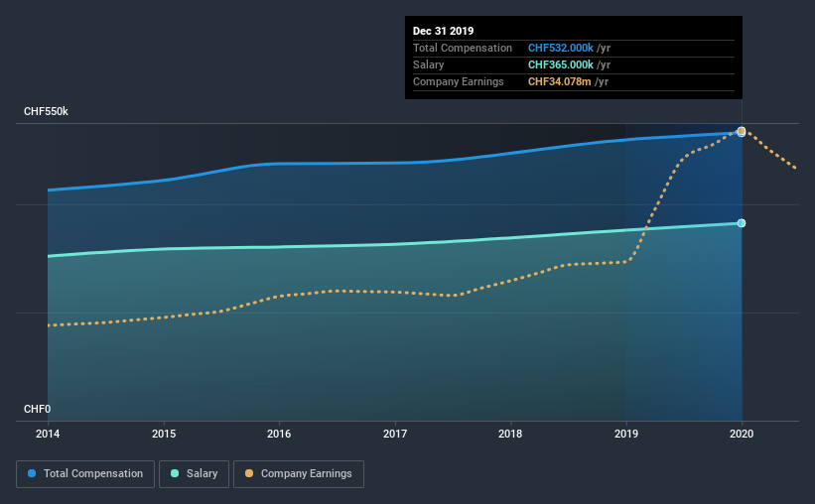Viewport: 815px width, 504px height.
Task: Click the Salary data point marker at 2020
Action: point(742,223)
